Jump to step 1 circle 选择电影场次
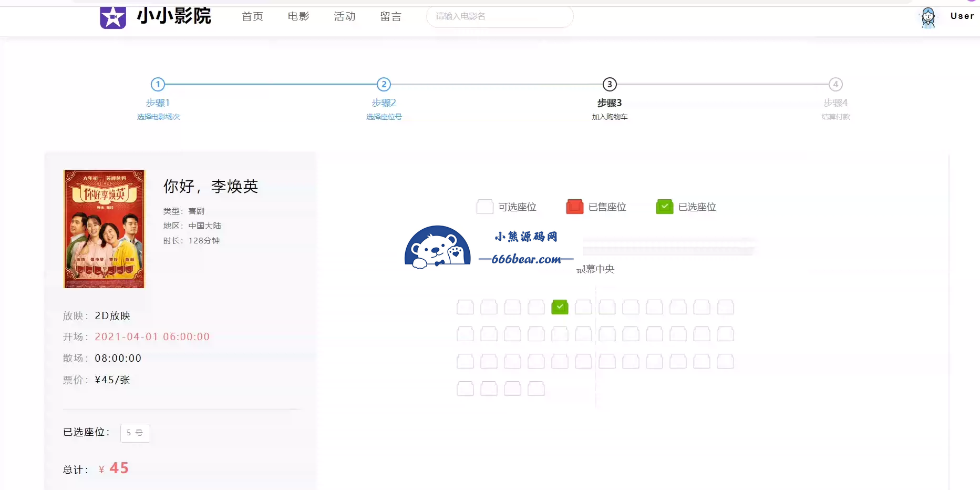The image size is (980, 490). click(x=158, y=84)
